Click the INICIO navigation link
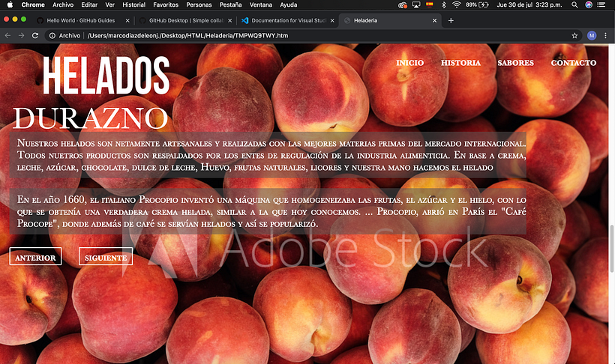The width and height of the screenshot is (615, 364). tap(409, 63)
